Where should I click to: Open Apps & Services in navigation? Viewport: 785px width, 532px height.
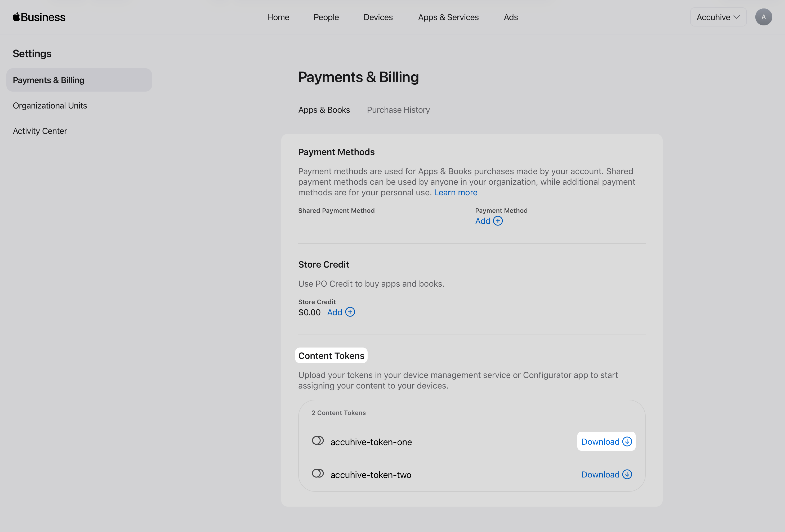[x=448, y=17]
